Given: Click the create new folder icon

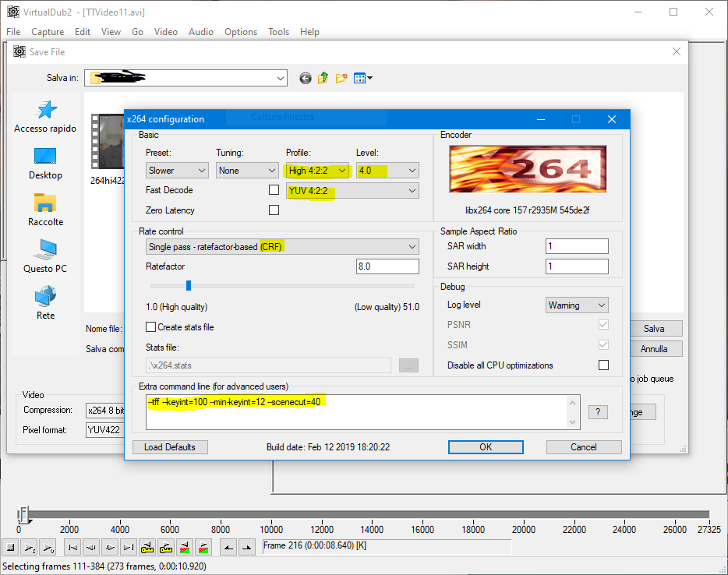Looking at the screenshot, I should tap(341, 78).
